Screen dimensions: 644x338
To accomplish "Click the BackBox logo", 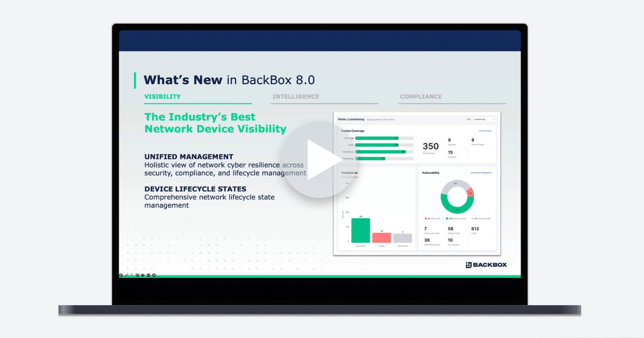I will coord(486,264).
